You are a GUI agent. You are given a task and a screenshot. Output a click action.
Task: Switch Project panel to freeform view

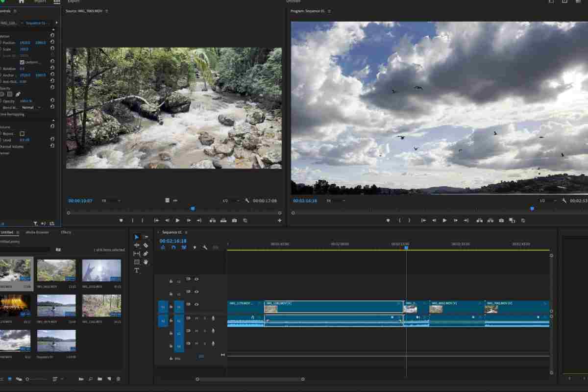(19, 379)
